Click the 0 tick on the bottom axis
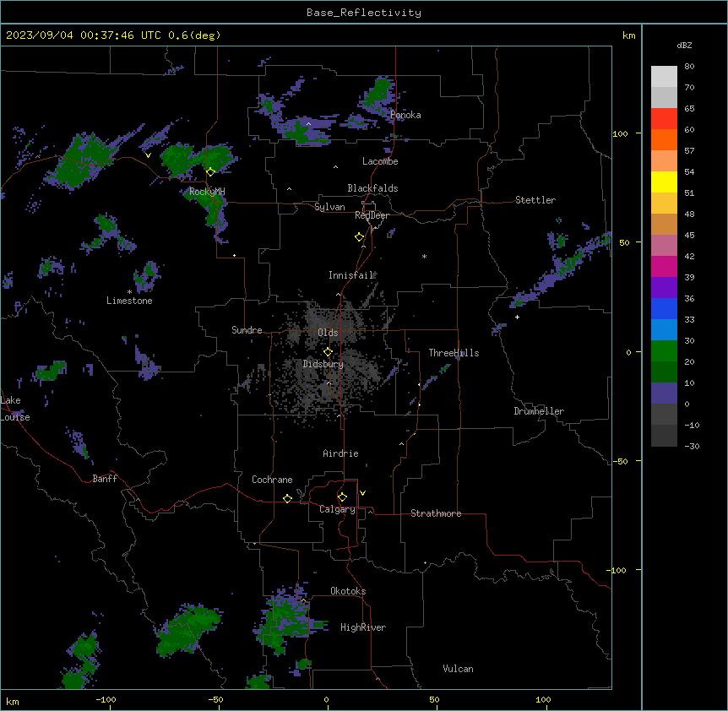Image resolution: width=728 pixels, height=711 pixels. [326, 699]
